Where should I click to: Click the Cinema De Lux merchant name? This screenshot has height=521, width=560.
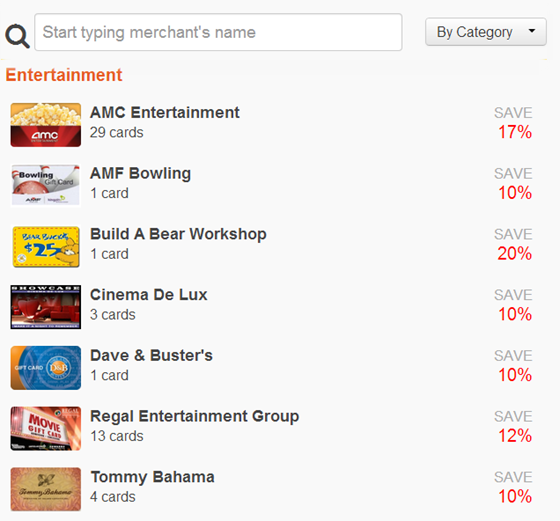pos(149,295)
